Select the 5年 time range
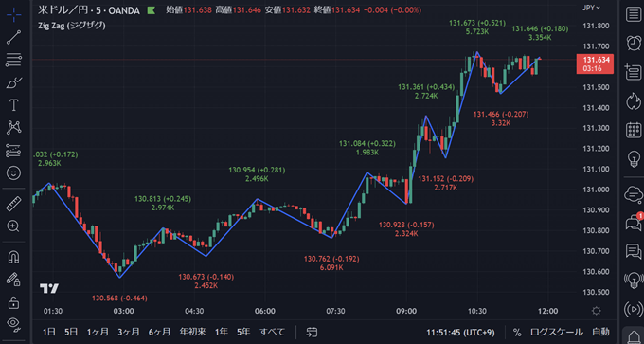This screenshot has width=644, height=344. tap(243, 332)
